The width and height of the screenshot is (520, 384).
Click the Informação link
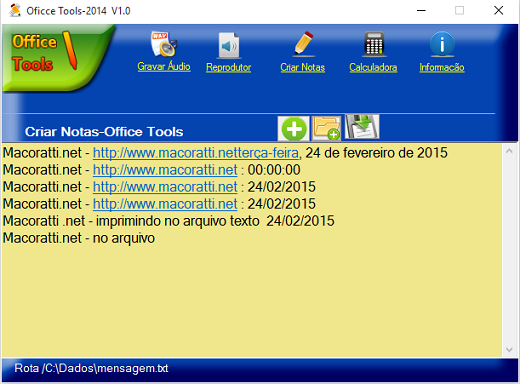tap(442, 67)
